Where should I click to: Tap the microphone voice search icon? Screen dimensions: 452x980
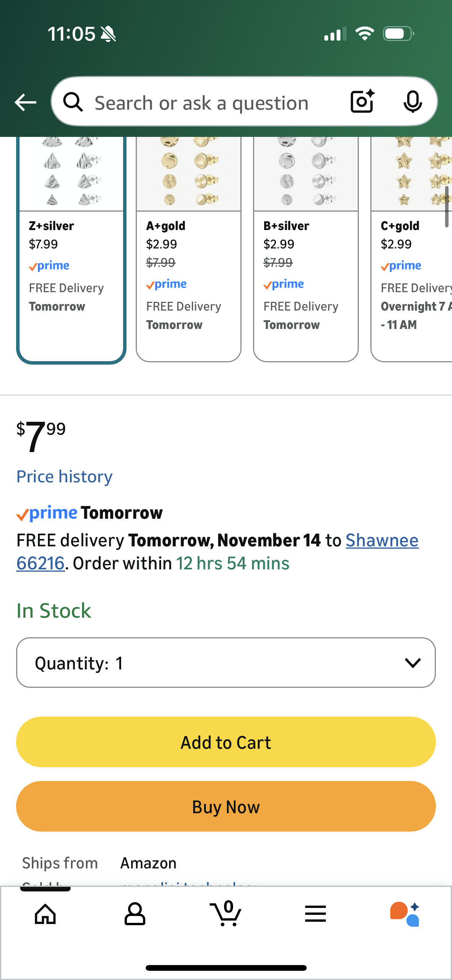point(413,102)
